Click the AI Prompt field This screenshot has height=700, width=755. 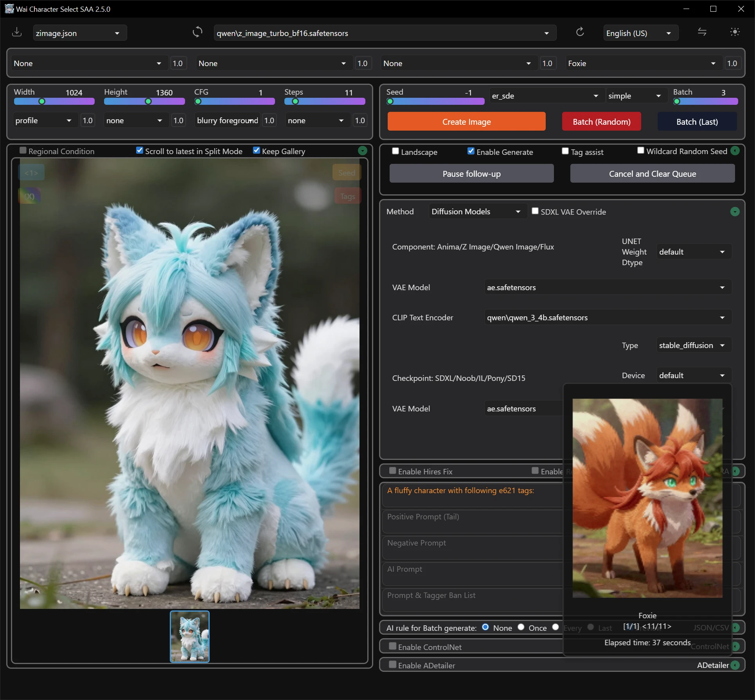pos(472,574)
